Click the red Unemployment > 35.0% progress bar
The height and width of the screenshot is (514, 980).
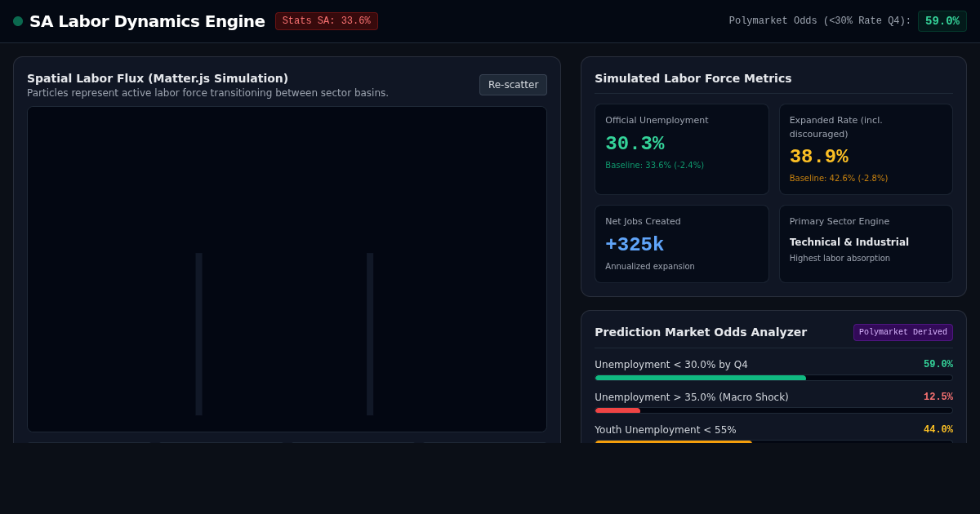click(617, 410)
